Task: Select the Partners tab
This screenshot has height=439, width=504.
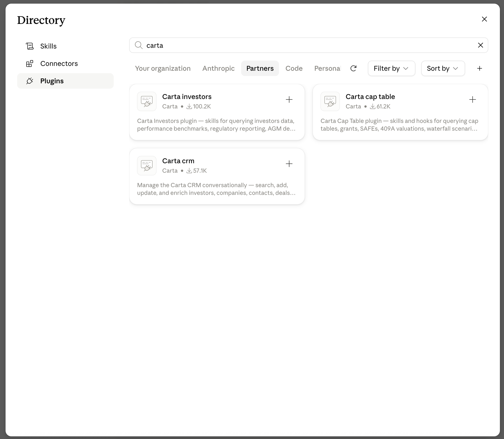Action: pos(260,68)
